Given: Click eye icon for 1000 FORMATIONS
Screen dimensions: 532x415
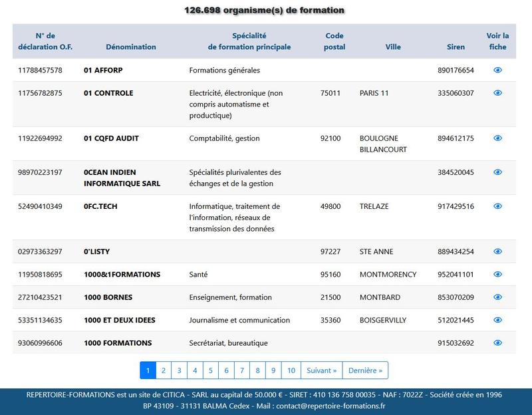Looking at the screenshot, I should pos(497,343).
